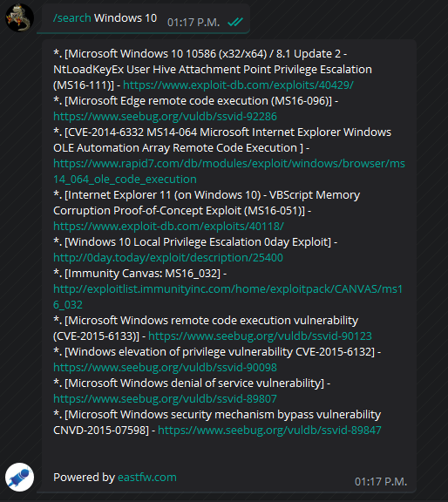Open exploit-db.com/exploits/40429 link
The image size is (448, 502).
238,85
